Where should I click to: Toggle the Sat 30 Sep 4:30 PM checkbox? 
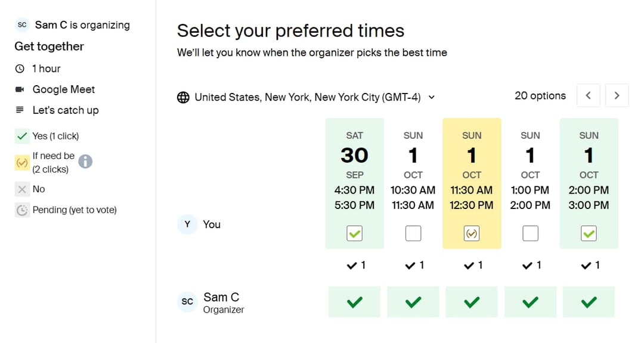coord(354,233)
